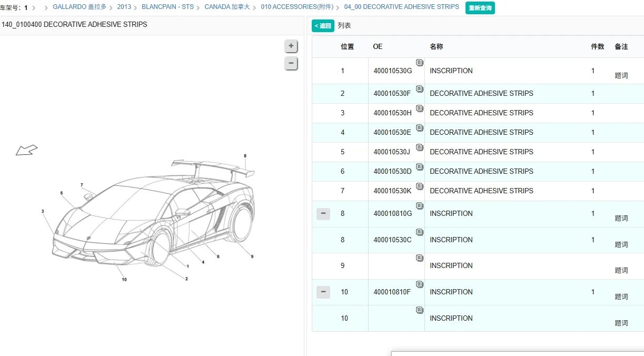Select OE number 400010530F
The width and height of the screenshot is (644, 356).
point(392,94)
